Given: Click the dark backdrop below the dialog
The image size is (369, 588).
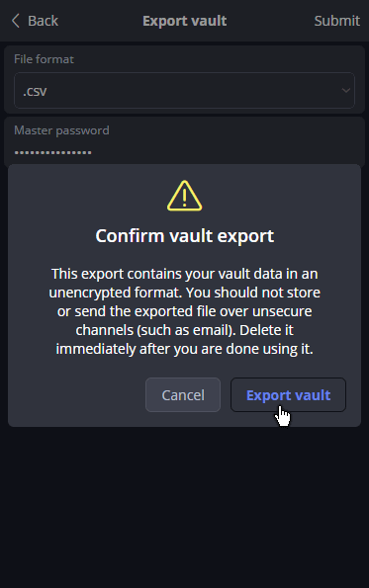Looking at the screenshot, I should [x=184, y=506].
